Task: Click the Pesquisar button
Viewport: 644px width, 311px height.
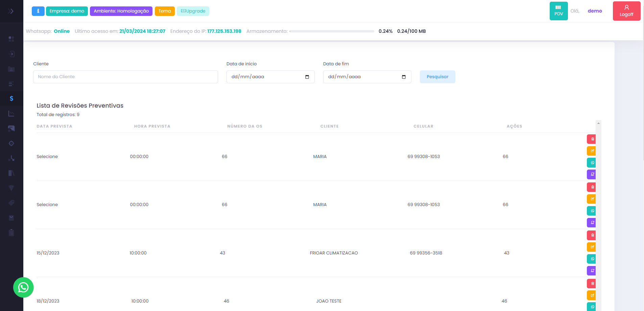Action: pos(437,77)
